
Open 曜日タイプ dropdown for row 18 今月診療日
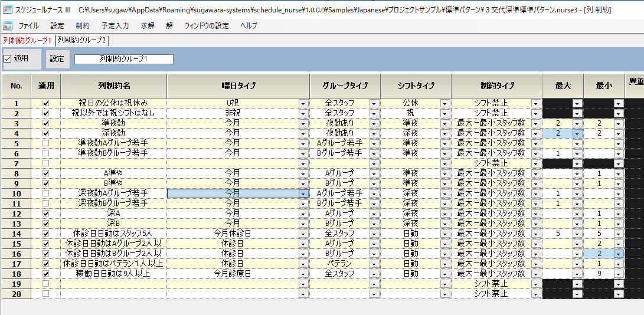point(303,273)
